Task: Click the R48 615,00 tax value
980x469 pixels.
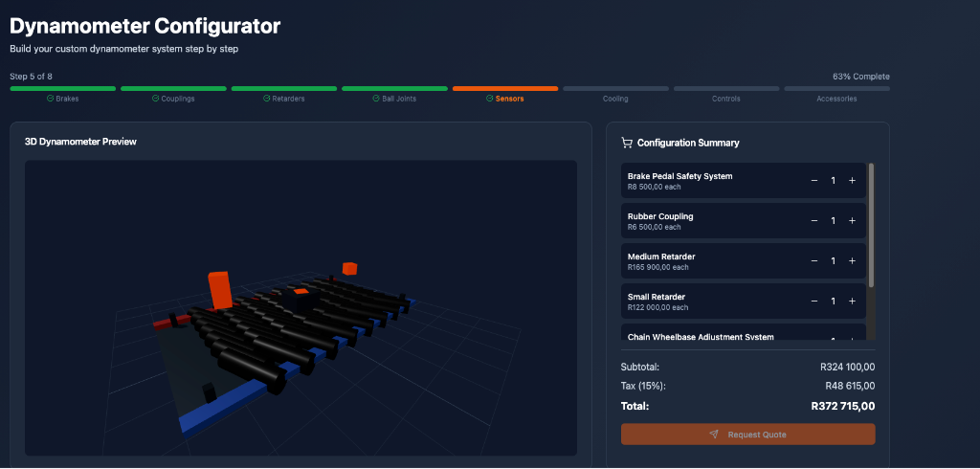Action: point(850,386)
